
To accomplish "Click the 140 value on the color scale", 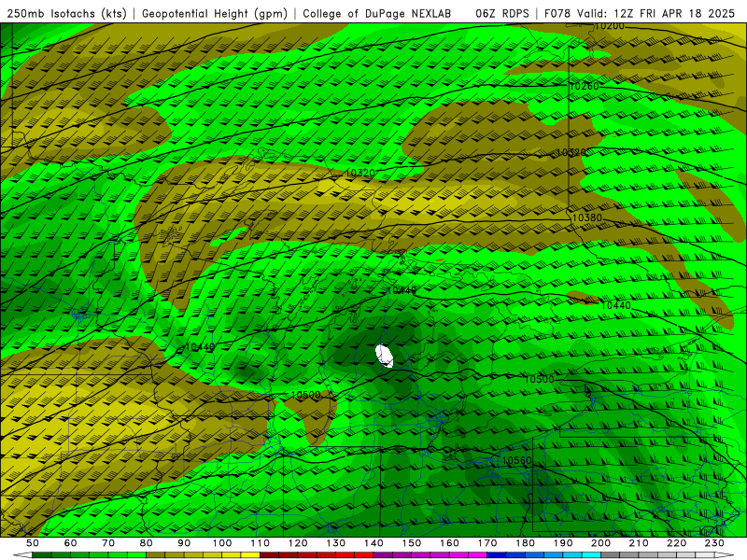I will [373, 543].
